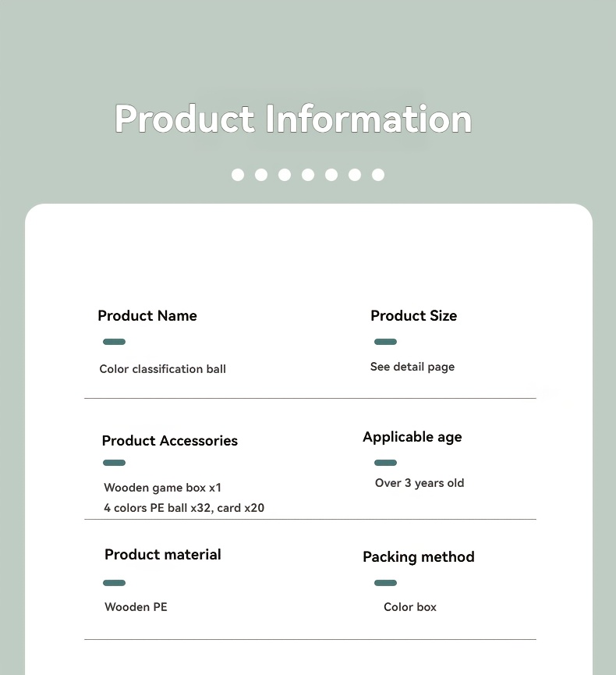Click the "Product Information" title
Image resolution: width=616 pixels, height=675 pixels.
click(x=293, y=119)
